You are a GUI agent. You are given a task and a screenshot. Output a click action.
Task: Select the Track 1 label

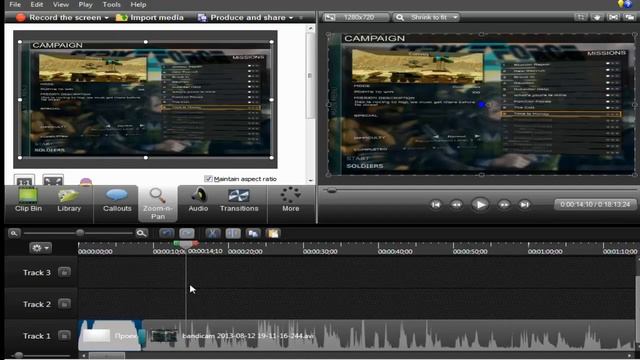(37, 336)
